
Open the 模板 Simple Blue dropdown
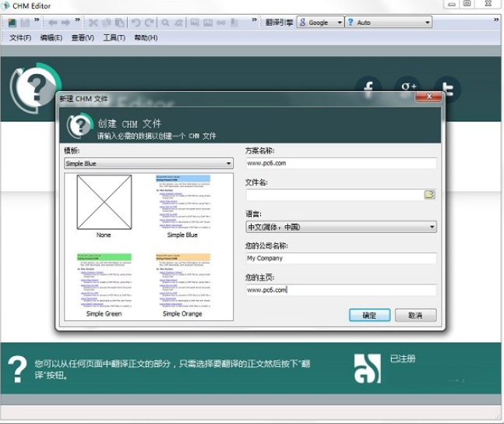click(x=149, y=164)
